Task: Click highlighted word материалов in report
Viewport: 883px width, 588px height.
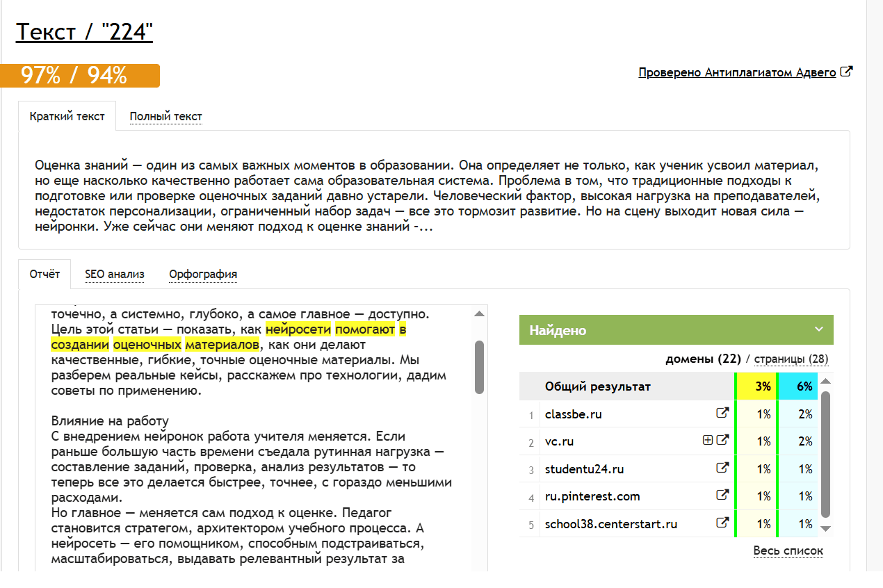Action: tap(222, 344)
